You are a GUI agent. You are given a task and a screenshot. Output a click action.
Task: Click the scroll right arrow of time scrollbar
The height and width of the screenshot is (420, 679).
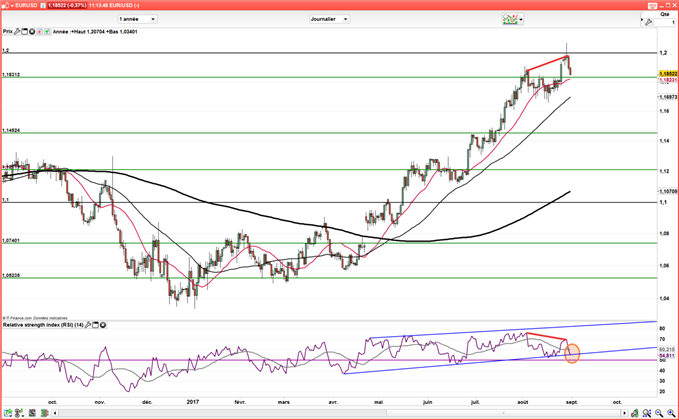[x=624, y=413]
